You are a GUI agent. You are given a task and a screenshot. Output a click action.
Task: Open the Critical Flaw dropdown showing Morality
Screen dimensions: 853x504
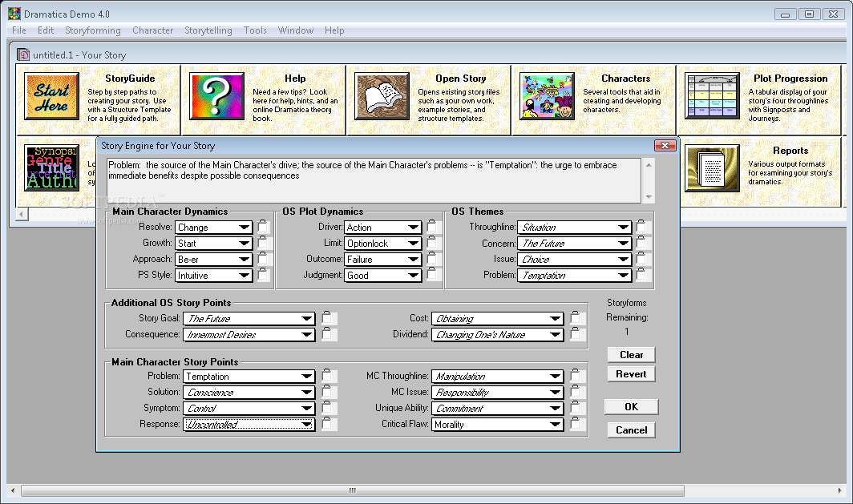[x=497, y=424]
